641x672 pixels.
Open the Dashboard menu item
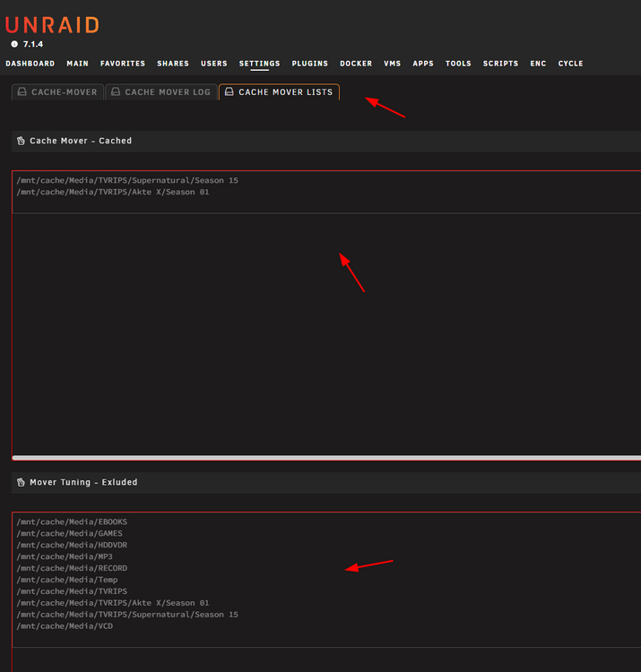pos(30,64)
